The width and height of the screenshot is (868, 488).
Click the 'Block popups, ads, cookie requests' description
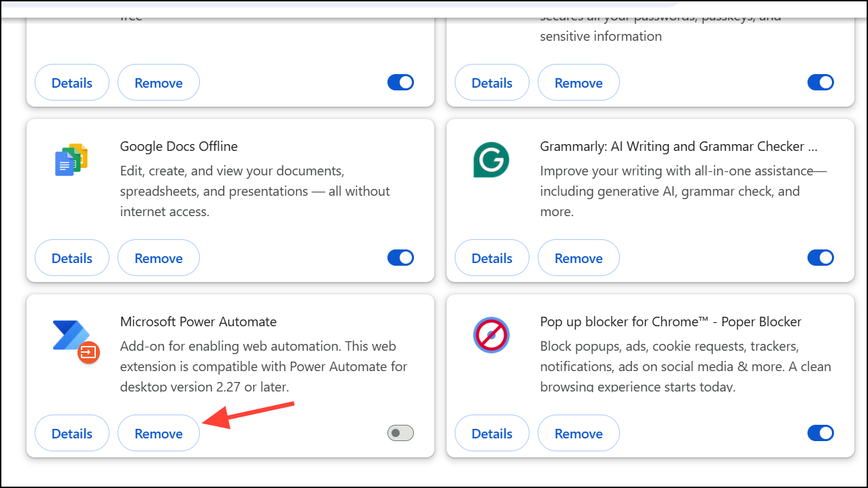(x=685, y=366)
